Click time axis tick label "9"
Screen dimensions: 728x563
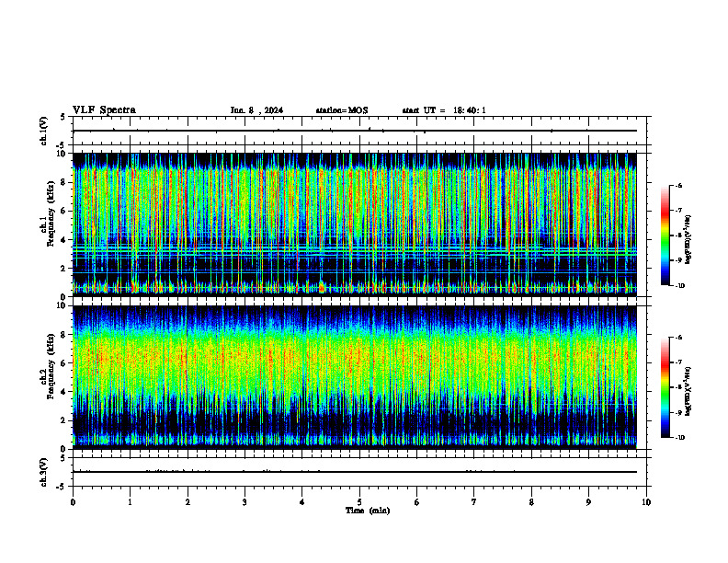click(x=588, y=502)
